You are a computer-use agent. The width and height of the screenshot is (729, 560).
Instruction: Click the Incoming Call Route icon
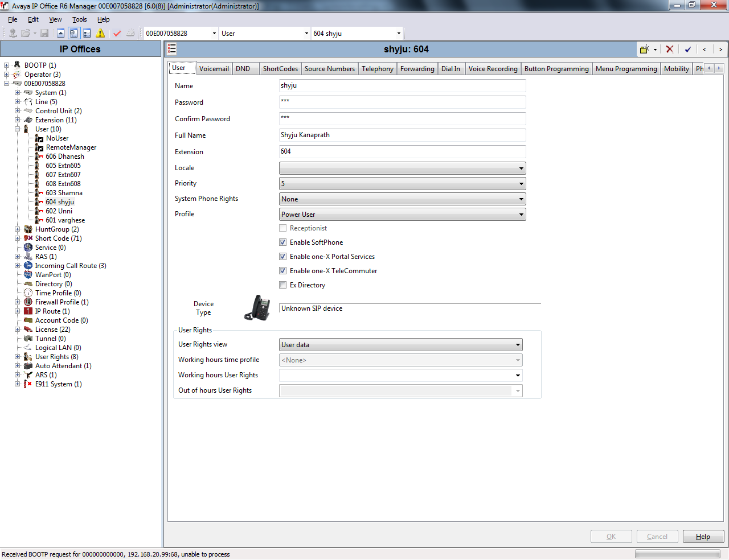tap(28, 266)
